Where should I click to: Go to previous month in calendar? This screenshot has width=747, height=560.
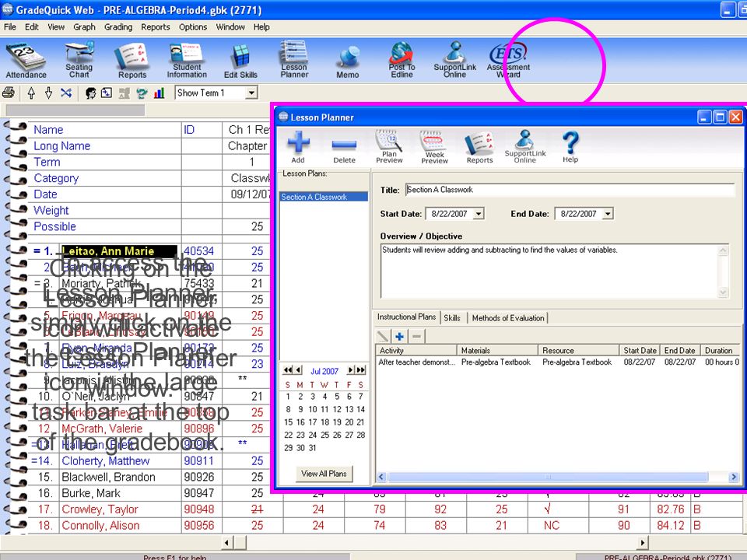[298, 370]
